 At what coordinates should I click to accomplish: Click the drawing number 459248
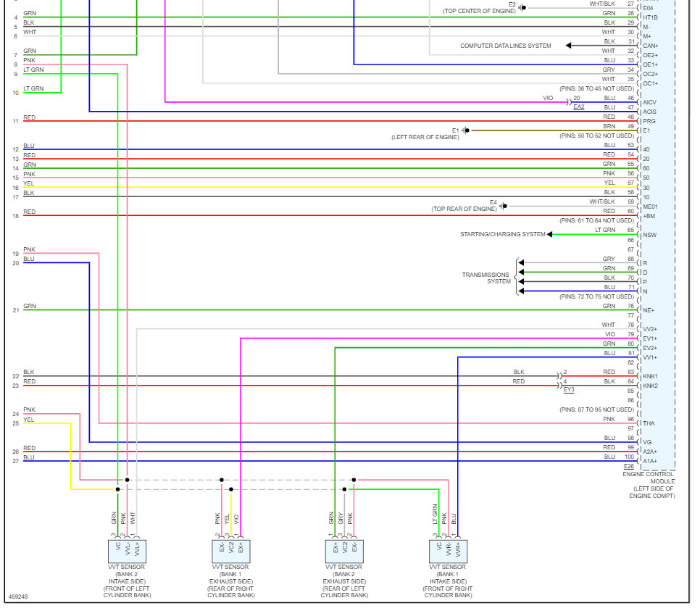click(18, 597)
